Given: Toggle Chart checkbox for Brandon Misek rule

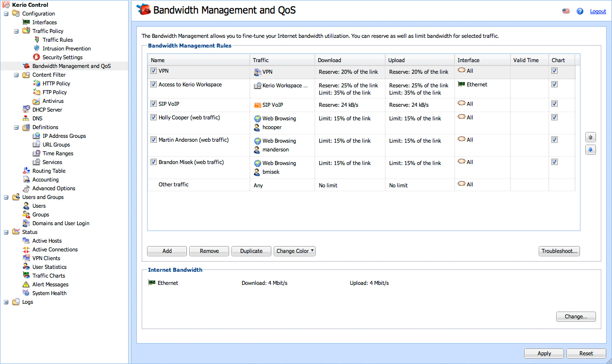Looking at the screenshot, I should pyautogui.click(x=554, y=162).
